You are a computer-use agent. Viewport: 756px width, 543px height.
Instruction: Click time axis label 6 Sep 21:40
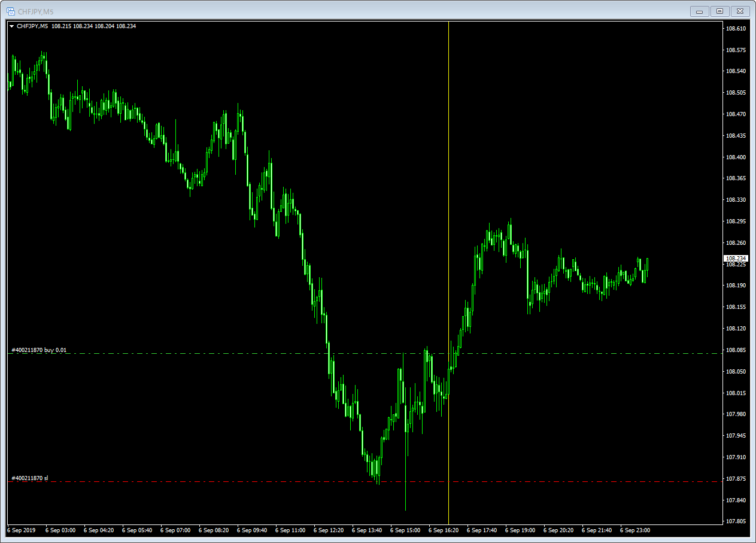597,530
